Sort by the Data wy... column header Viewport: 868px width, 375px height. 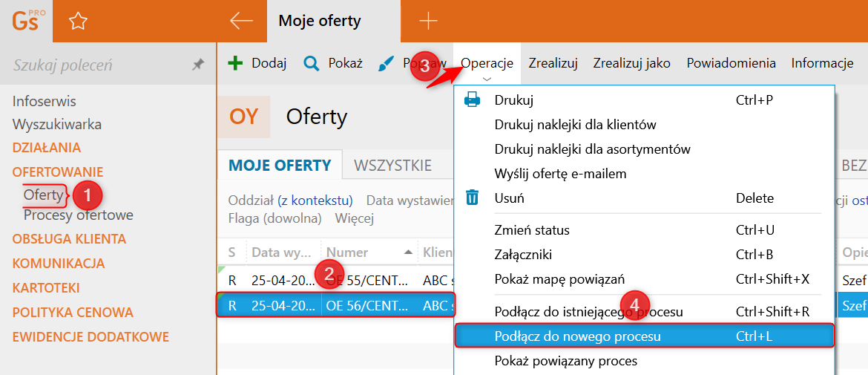click(284, 252)
